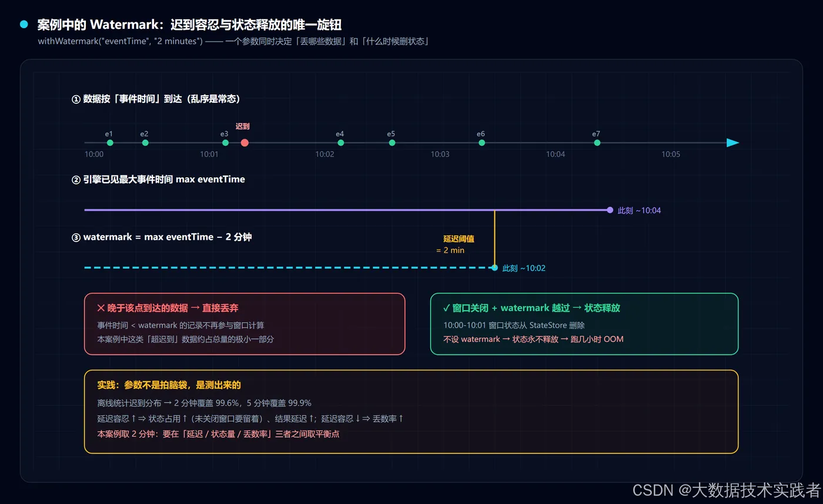
Task: Click the line "不设 watermark → 状态永不释放 → 跑几小时 OOM"
Action: click(x=533, y=339)
